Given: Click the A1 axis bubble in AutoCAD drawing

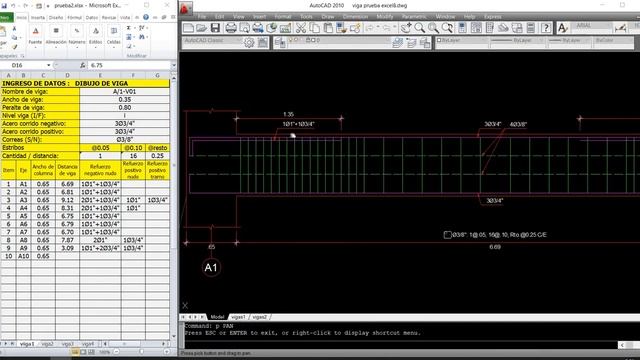Looking at the screenshot, I should tap(211, 268).
